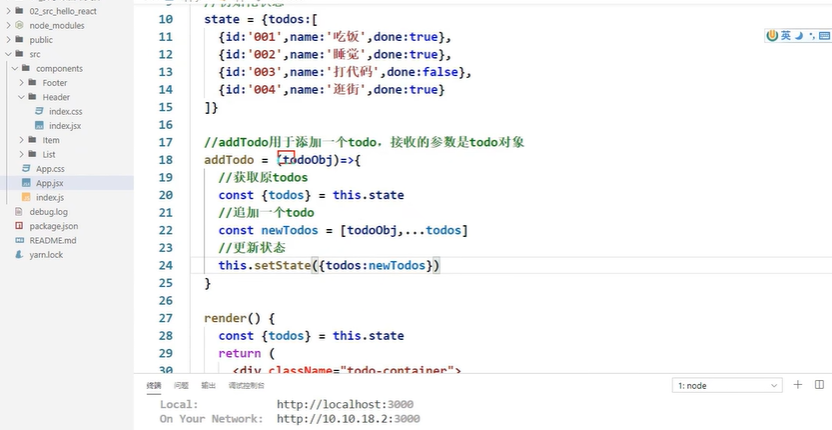Click line number 10 in the gutter
832x430 pixels.
coord(166,19)
